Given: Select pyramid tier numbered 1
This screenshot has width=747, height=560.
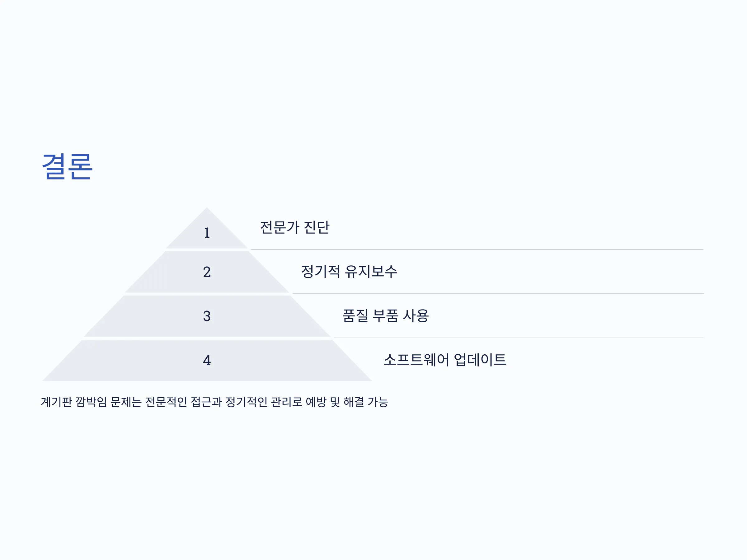Looking at the screenshot, I should [207, 228].
